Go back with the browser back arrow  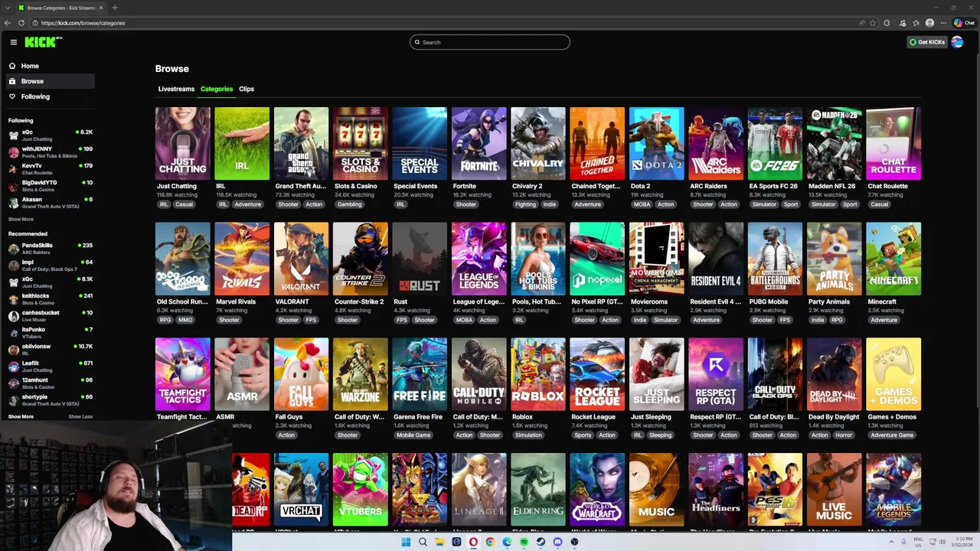click(8, 23)
